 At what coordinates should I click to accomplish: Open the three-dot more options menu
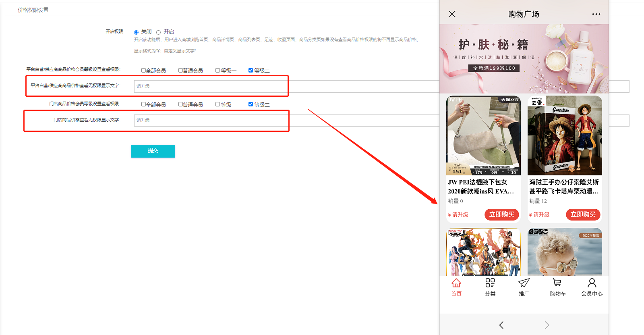point(596,14)
